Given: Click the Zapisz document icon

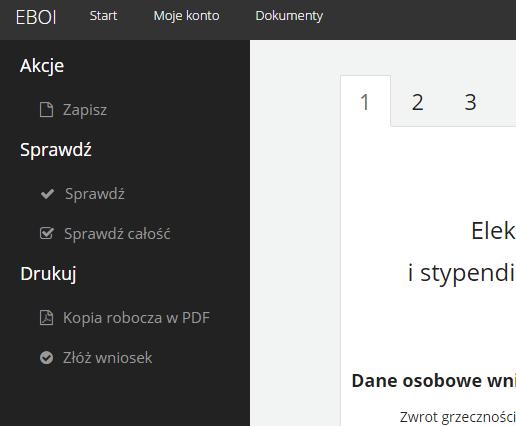Looking at the screenshot, I should click(46, 110).
